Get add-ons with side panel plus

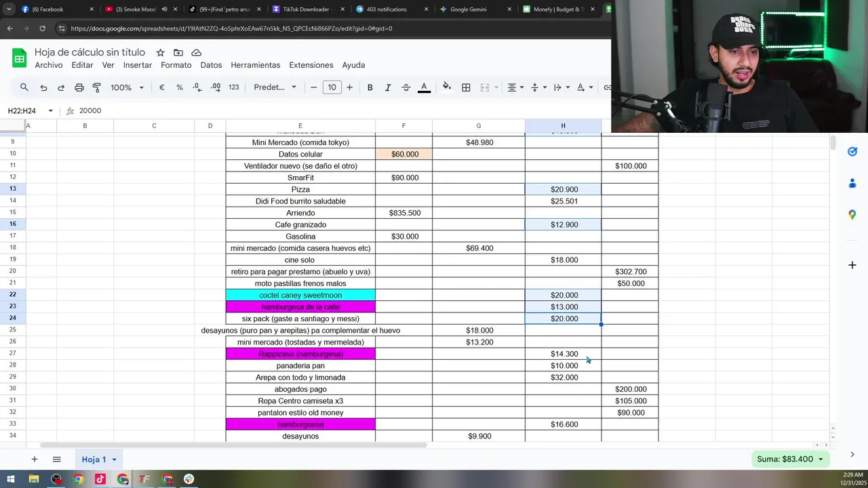[x=852, y=265]
